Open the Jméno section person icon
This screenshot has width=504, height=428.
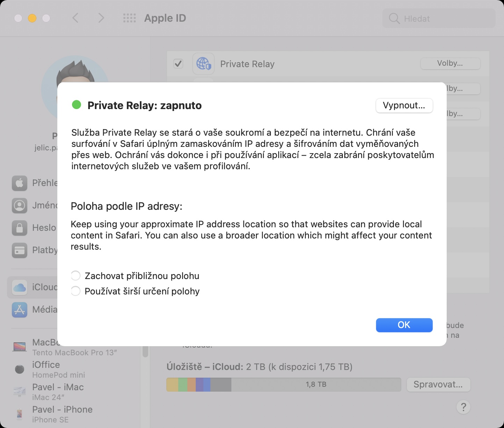pyautogui.click(x=20, y=205)
